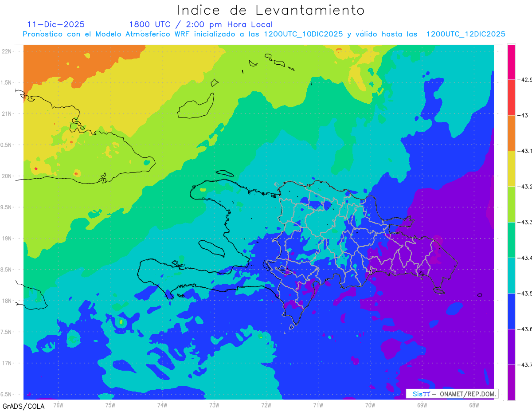
Task: Click the '69W' longitude label
Action: pyautogui.click(x=422, y=404)
